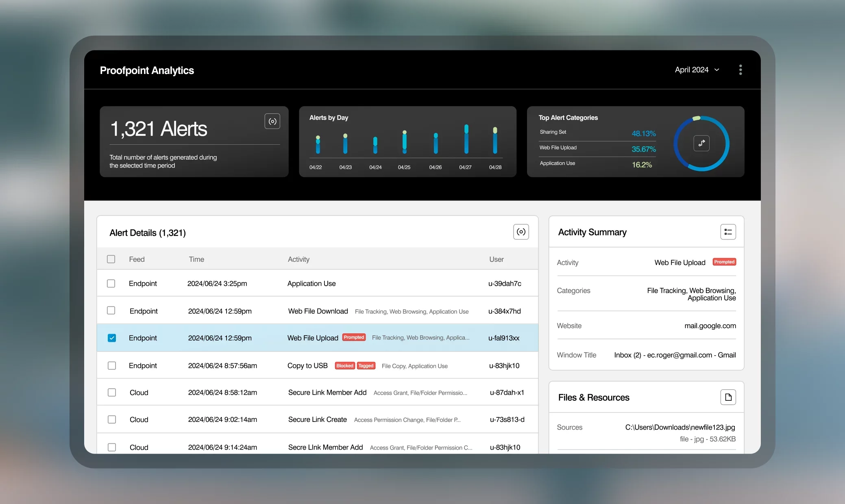This screenshot has width=845, height=504.
Task: Uncheck the selected Web File Upload row
Action: tap(112, 338)
